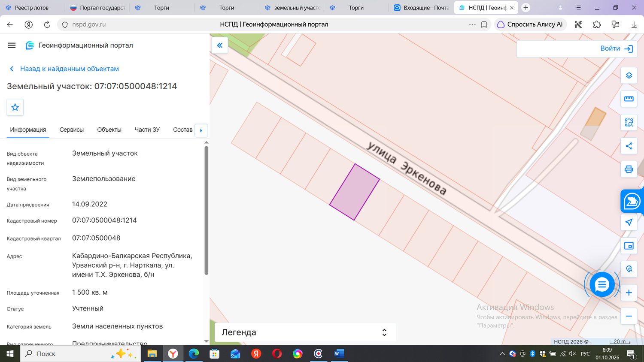
Task: Open the hamburger menu of Геоинформационный портал
Action: 12,45
